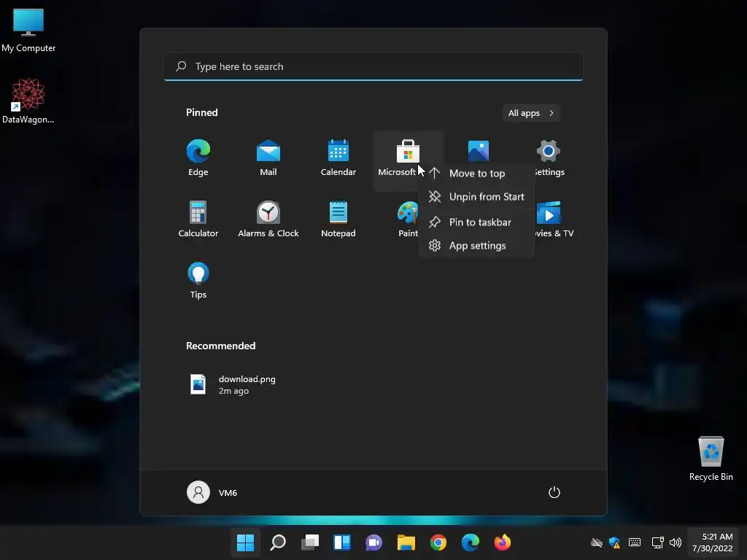This screenshot has height=560, width=747.
Task: Open the network tray icon
Action: (x=657, y=542)
